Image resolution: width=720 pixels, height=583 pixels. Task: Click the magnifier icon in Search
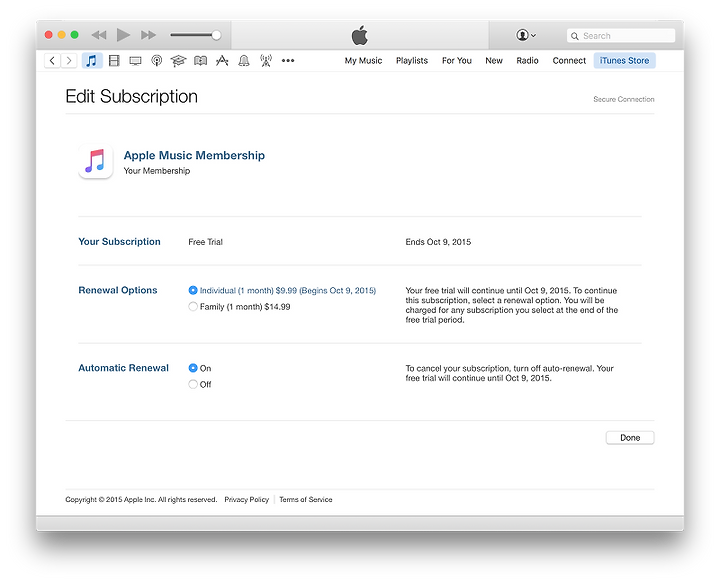pos(574,36)
